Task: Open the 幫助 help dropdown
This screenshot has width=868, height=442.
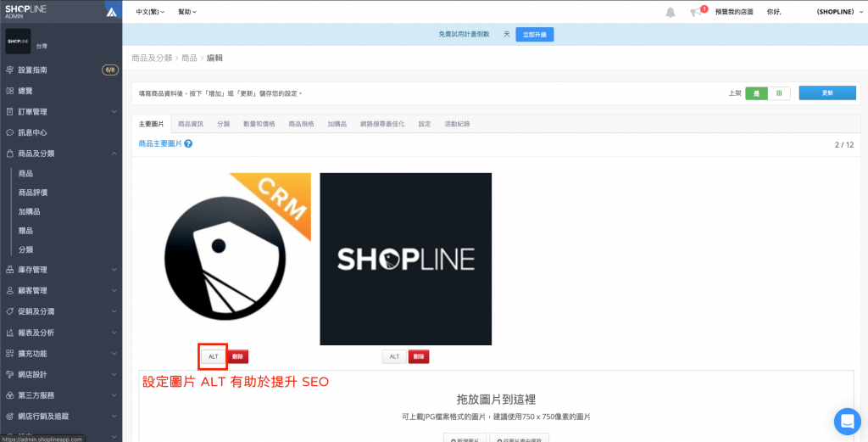Action: (187, 12)
